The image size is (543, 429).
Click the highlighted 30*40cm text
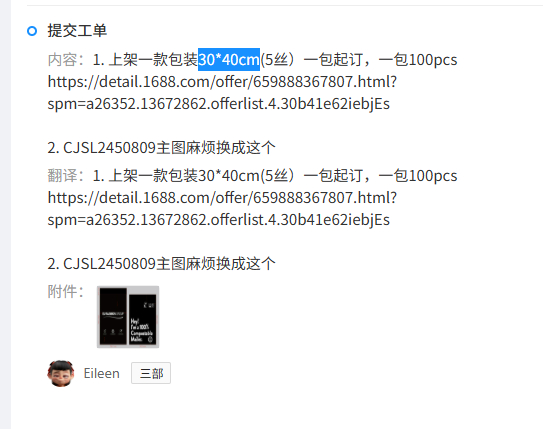[229, 60]
